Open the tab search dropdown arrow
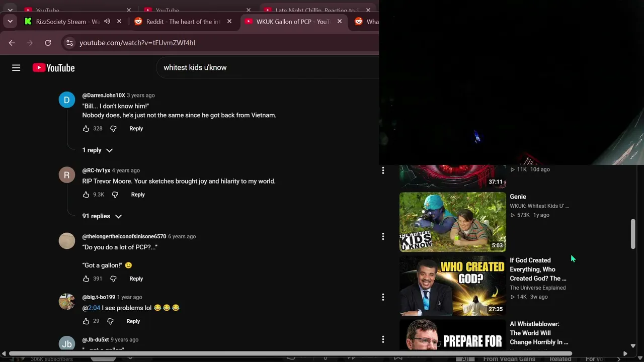 [x=10, y=22]
